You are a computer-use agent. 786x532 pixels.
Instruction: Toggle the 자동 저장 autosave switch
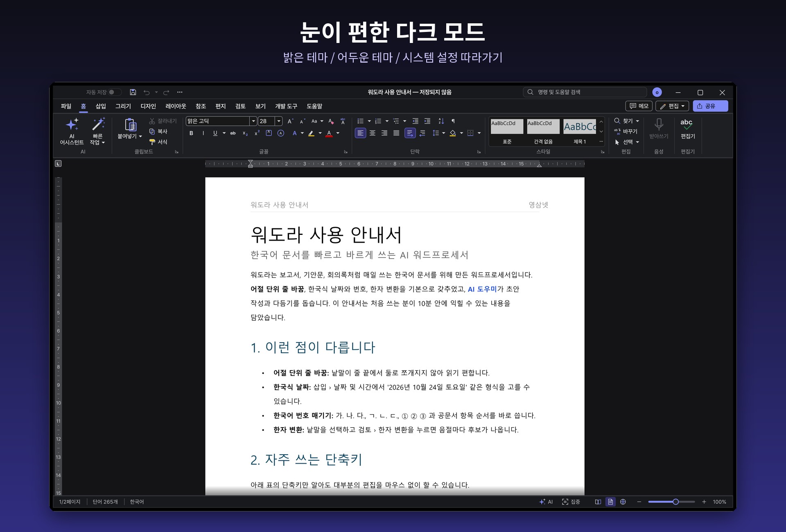click(115, 92)
